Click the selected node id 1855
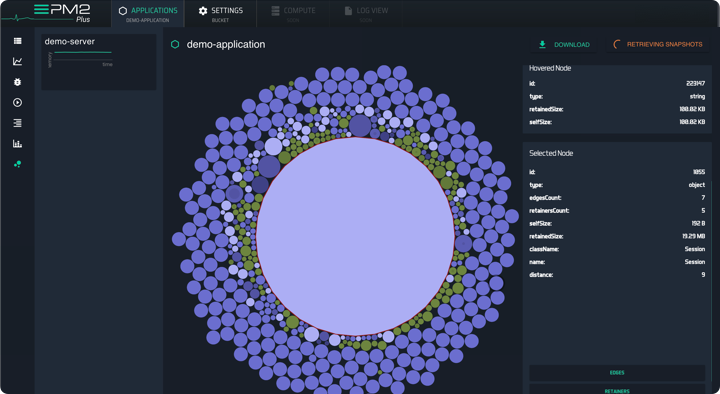Screen dimensions: 720x394 tap(698, 172)
